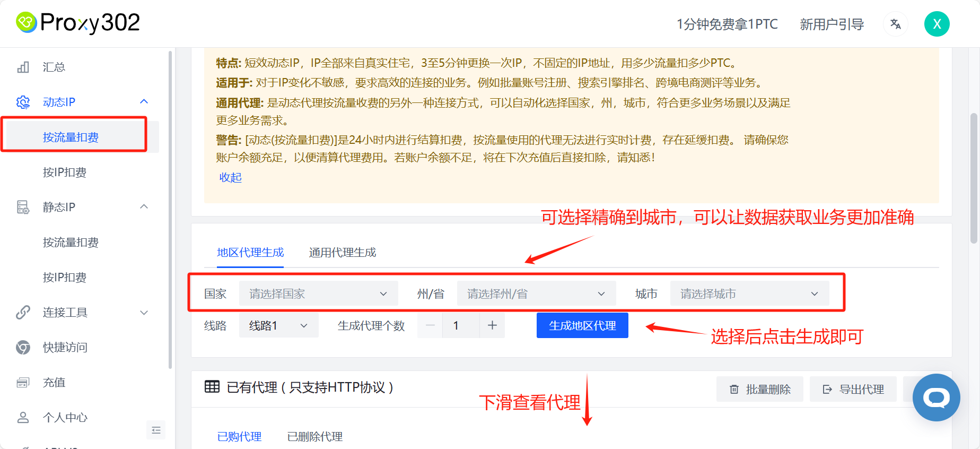Switch to 已购代理 tab

239,436
